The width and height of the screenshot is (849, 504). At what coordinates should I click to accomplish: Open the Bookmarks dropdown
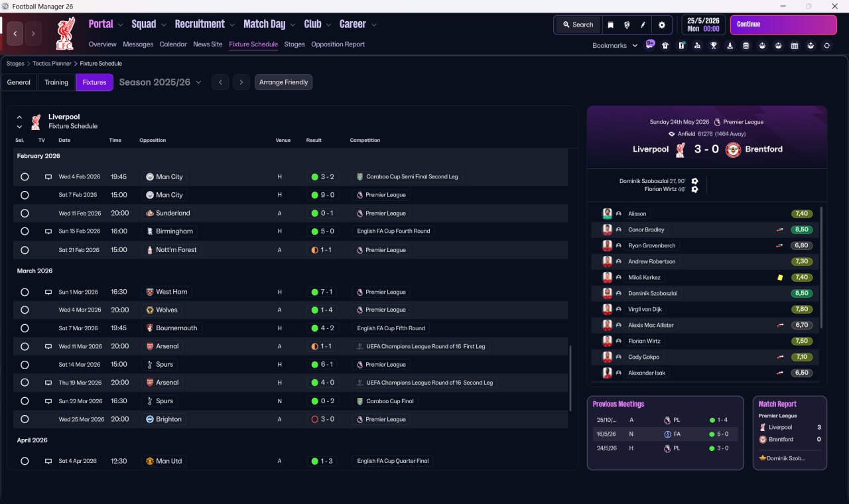[x=615, y=46]
